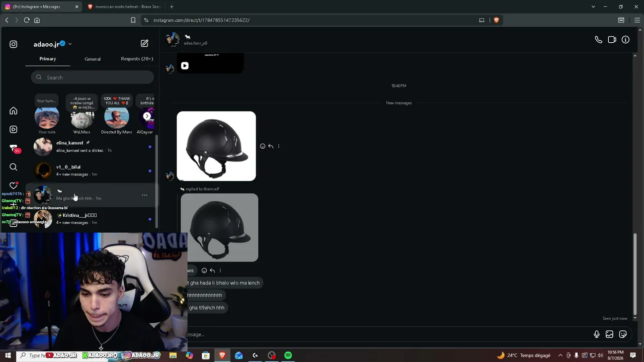
Task: Reload the page in Brave
Action: (x=27, y=20)
